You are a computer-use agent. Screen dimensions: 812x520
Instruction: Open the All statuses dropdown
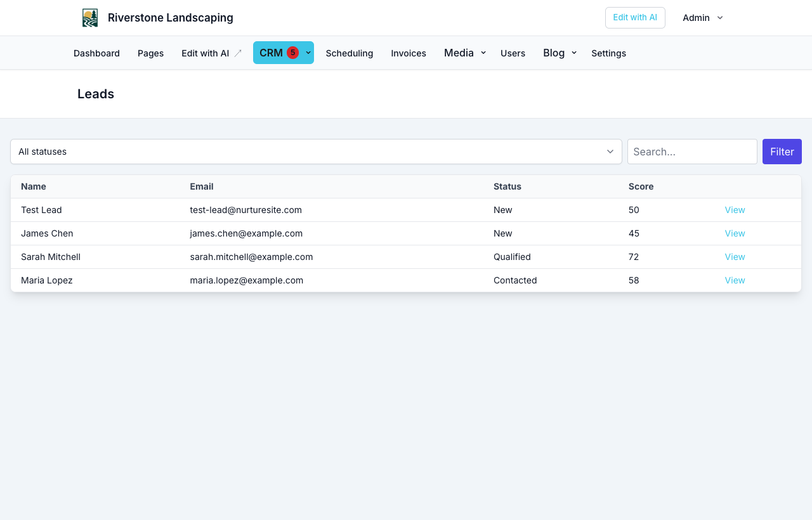coord(316,152)
